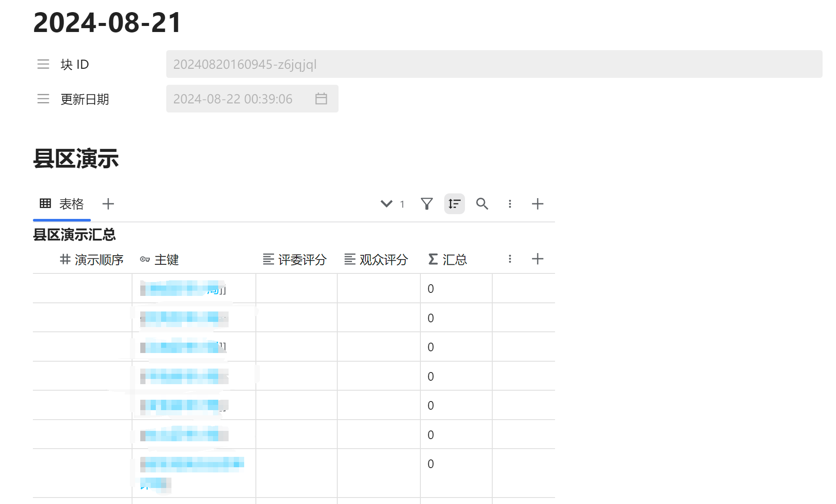
Task: Click the 县区演示汇总 database title
Action: pyautogui.click(x=74, y=235)
